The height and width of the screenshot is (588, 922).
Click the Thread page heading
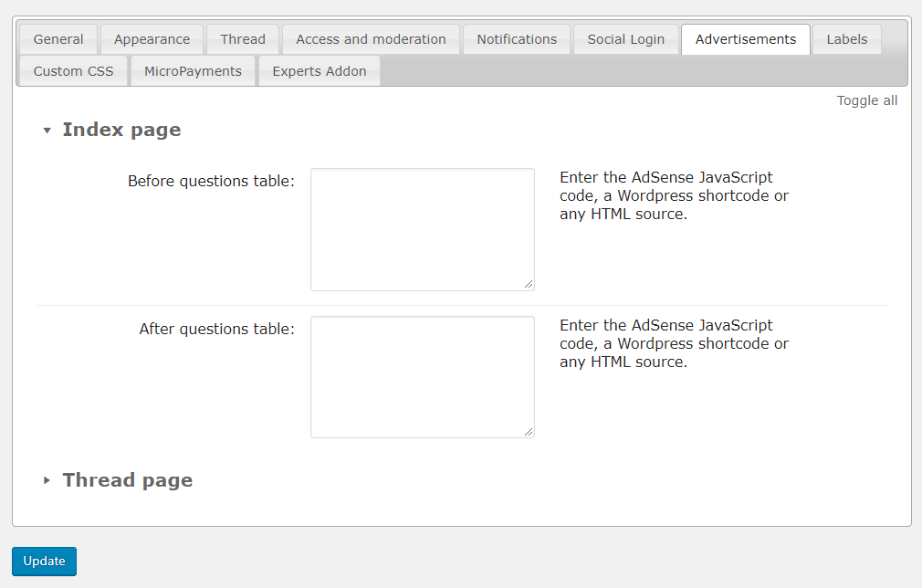127,480
